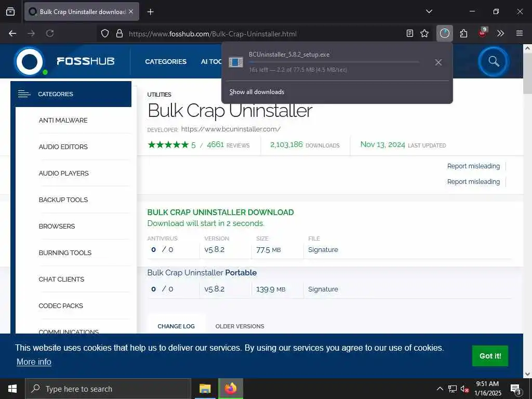
Task: Click scrollbar down arrow
Action: pyautogui.click(x=527, y=374)
